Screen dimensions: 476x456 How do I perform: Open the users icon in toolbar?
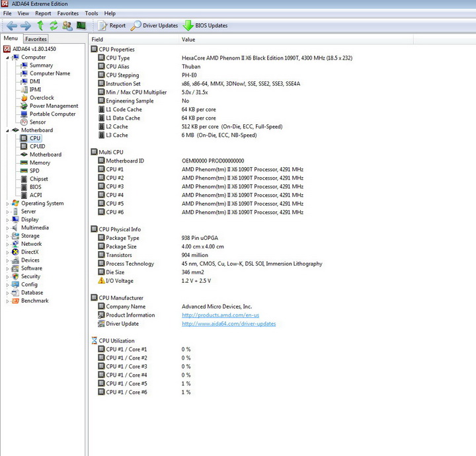[x=67, y=26]
